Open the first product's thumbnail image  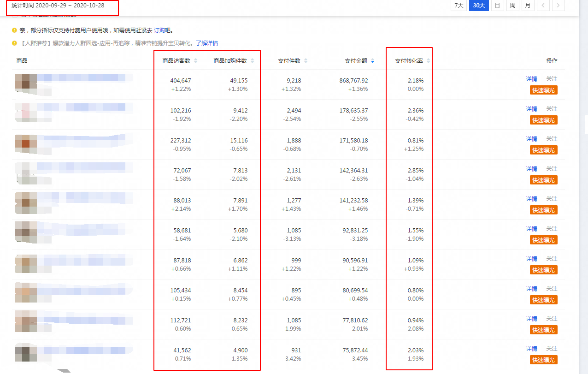(25, 81)
